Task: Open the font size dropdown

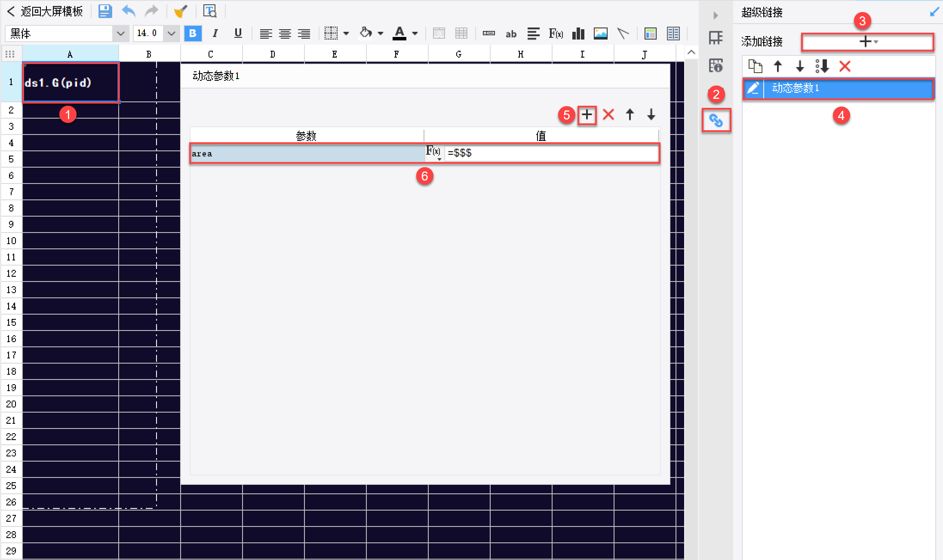Action: (x=171, y=34)
